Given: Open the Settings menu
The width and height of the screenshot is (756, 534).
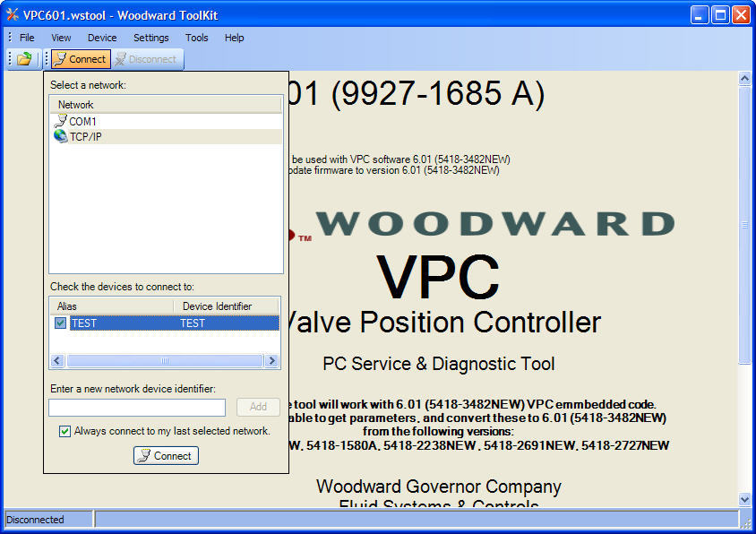Looking at the screenshot, I should click(x=150, y=38).
